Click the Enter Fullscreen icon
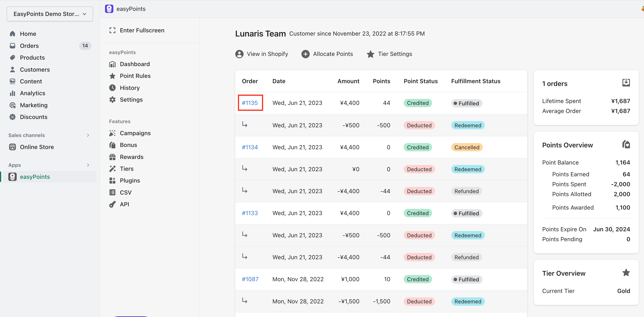Image resolution: width=644 pixels, height=317 pixels. (112, 30)
